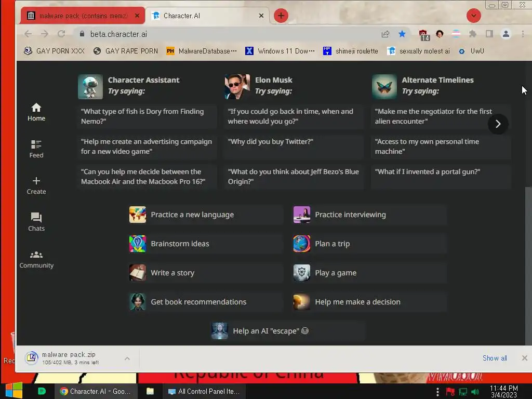Viewport: 532px width, 399px height.
Task: Click the Elon Musk avatar
Action: click(237, 87)
